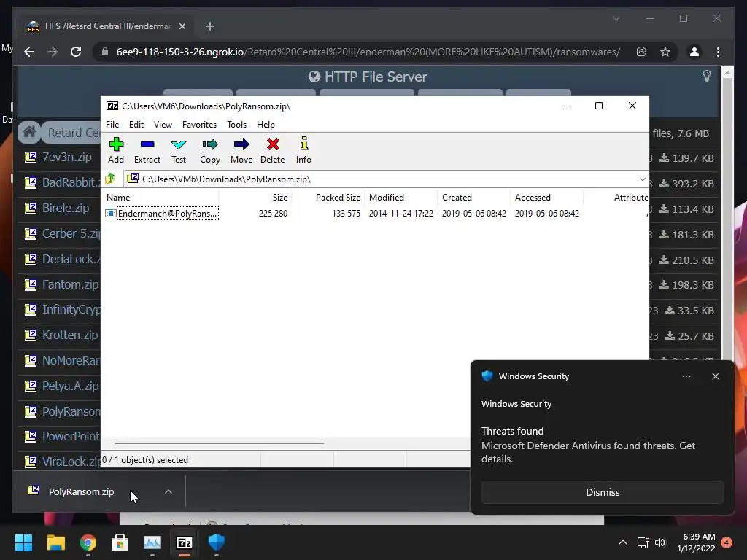Download the 139.7 KB file
Image resolution: width=747 pixels, height=560 pixels.
click(686, 158)
